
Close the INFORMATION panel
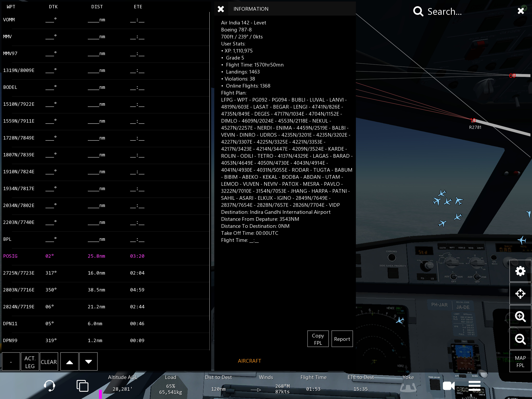[x=221, y=9]
